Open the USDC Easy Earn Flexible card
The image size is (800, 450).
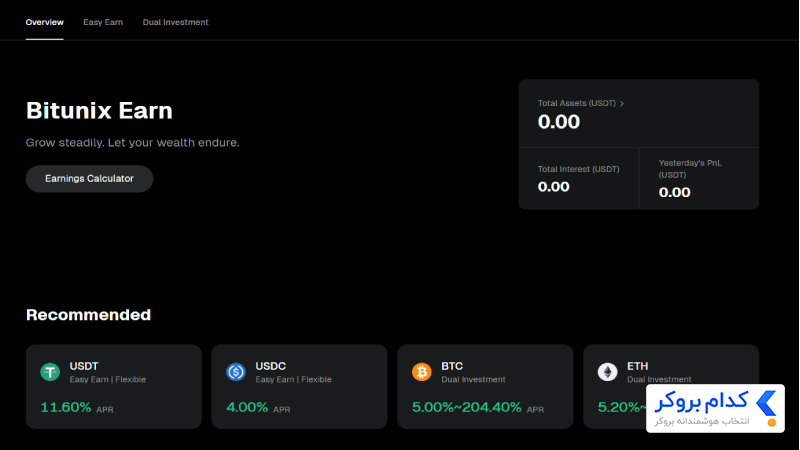pos(299,387)
